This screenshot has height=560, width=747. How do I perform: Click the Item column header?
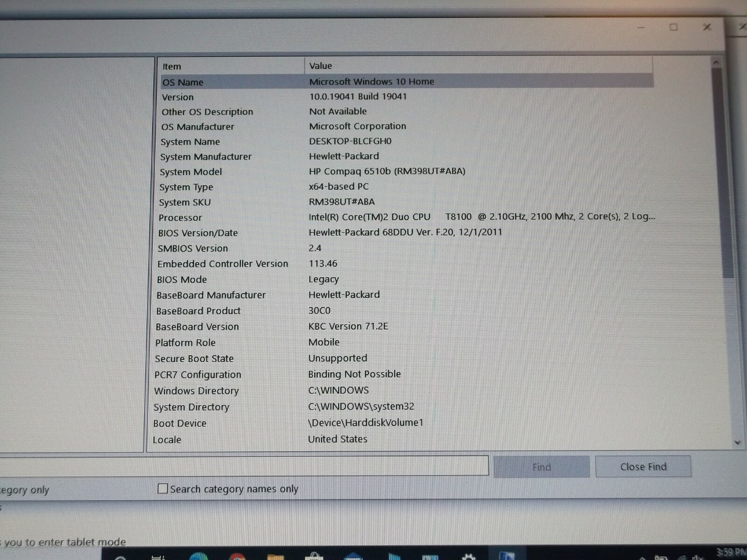click(232, 66)
